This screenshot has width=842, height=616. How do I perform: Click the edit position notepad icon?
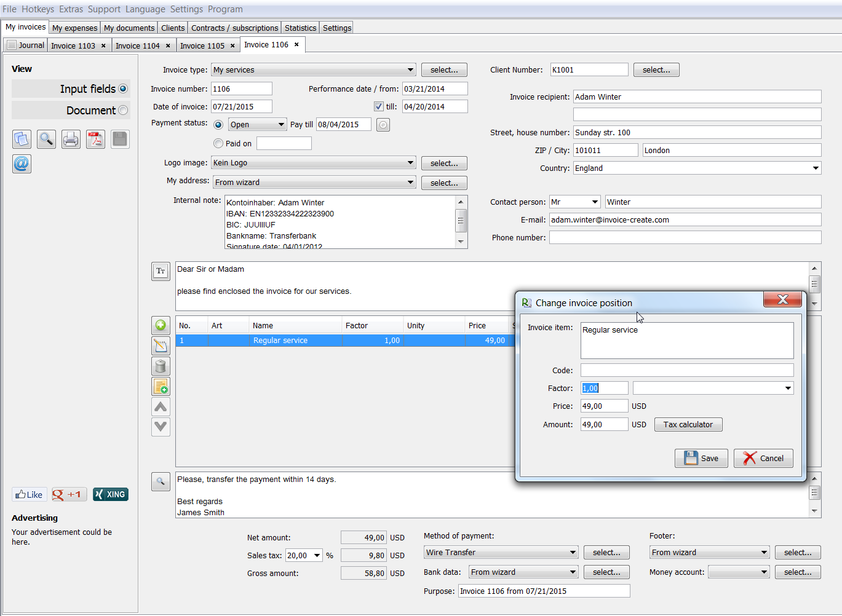tap(161, 346)
